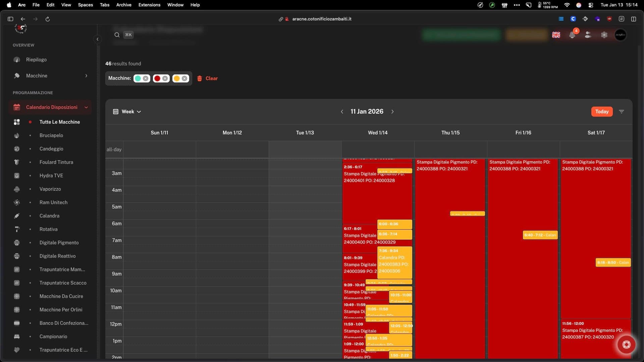
Task: Remove the teal machine filter chip
Action: click(146, 78)
